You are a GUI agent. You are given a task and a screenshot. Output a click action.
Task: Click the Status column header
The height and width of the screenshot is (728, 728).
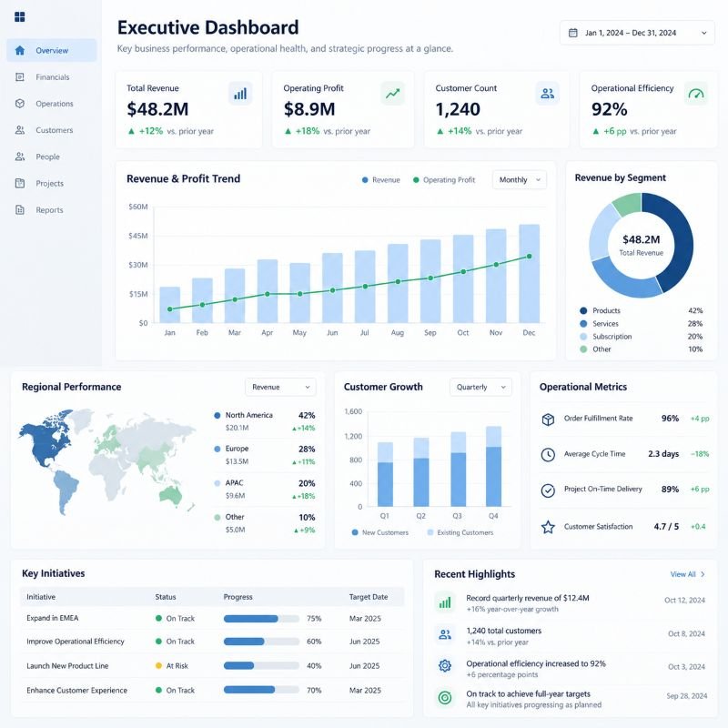coord(166,597)
